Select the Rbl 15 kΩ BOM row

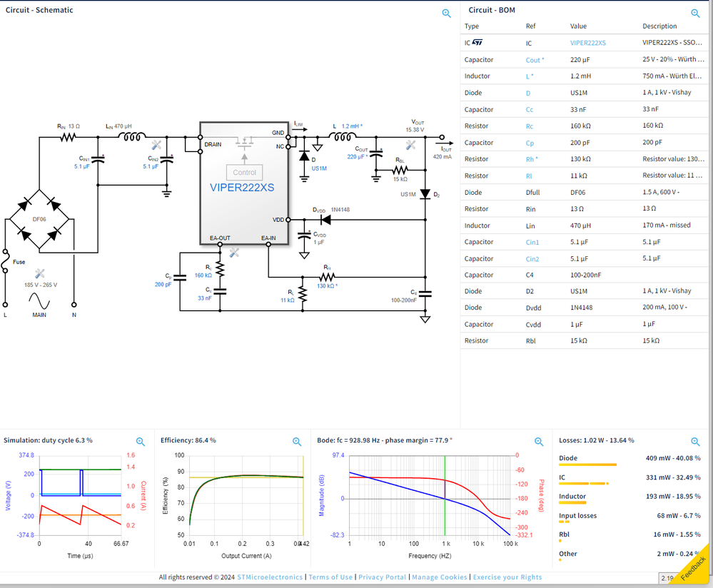(585, 340)
